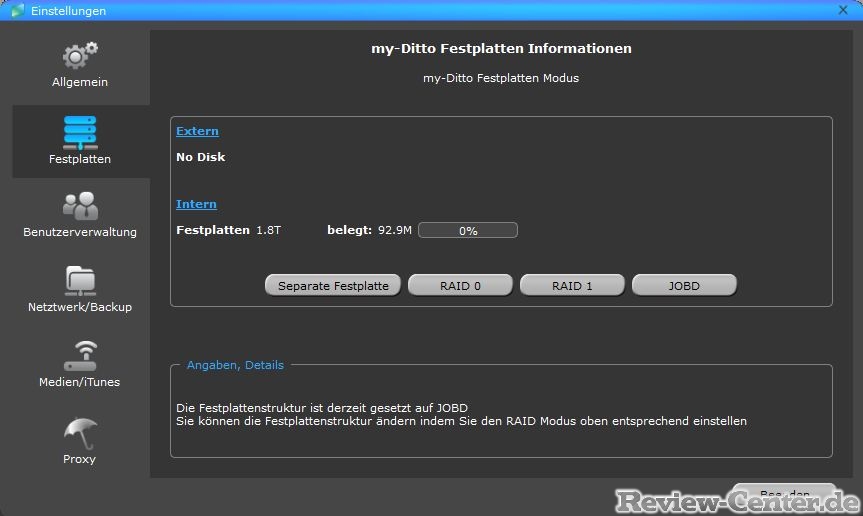863x516 pixels.
Task: Click the '1.8T' disk size value
Action: click(269, 230)
